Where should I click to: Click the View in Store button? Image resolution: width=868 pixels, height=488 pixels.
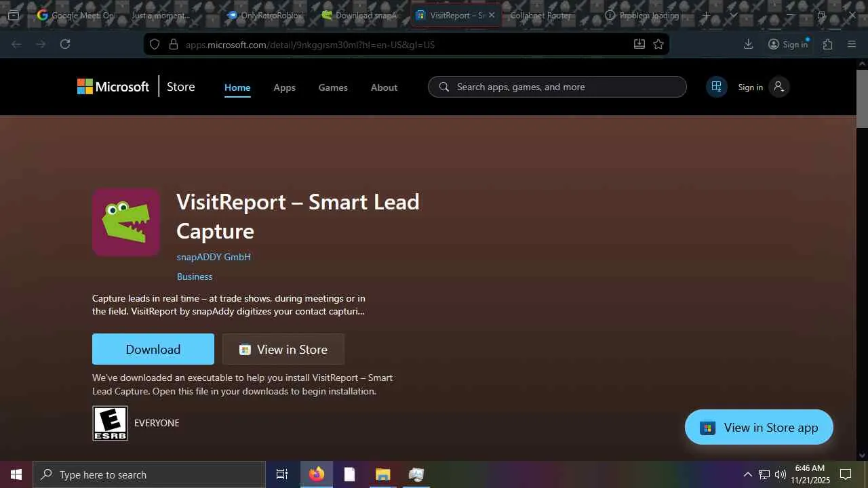[x=283, y=349]
